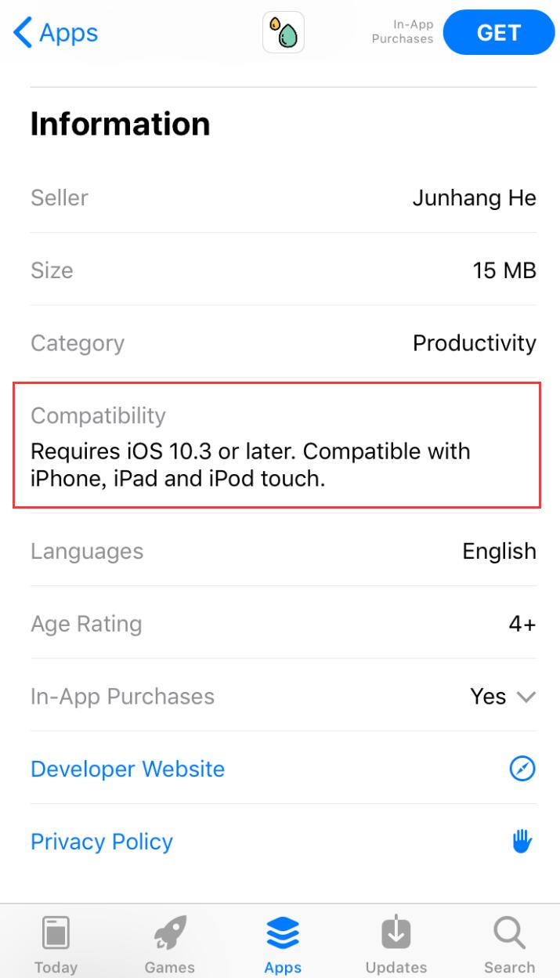Tap the Search magnifying glass icon

(508, 933)
